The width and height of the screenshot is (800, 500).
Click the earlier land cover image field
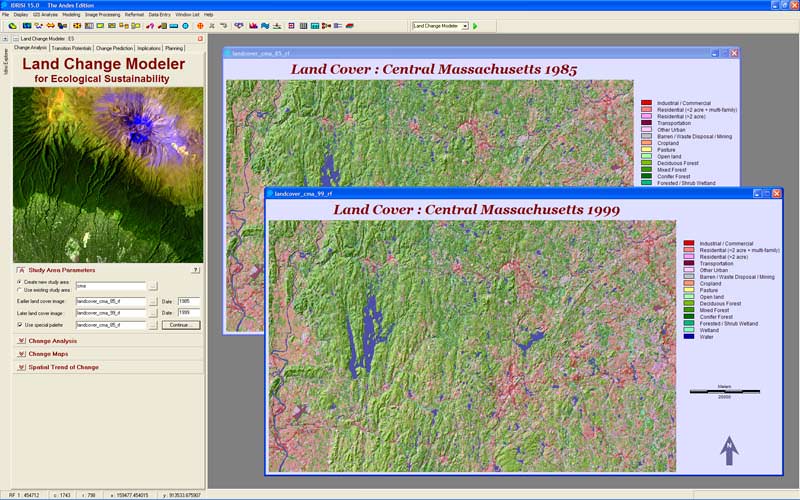[x=111, y=302]
